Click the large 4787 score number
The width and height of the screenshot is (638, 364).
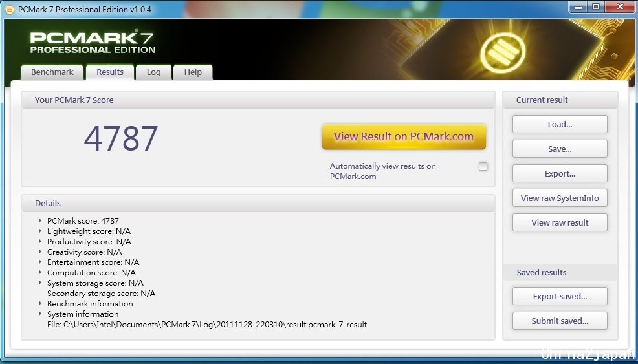click(x=121, y=138)
